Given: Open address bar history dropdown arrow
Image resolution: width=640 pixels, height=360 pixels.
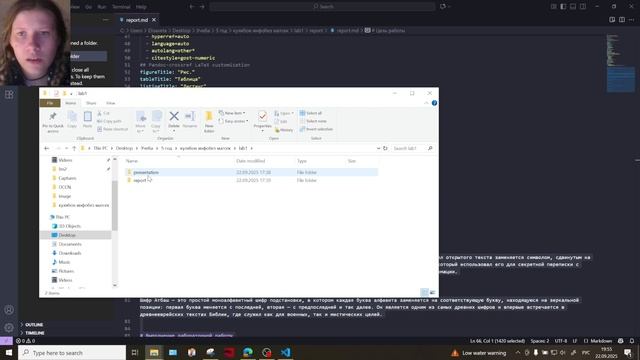Looking at the screenshot, I should point(378,148).
